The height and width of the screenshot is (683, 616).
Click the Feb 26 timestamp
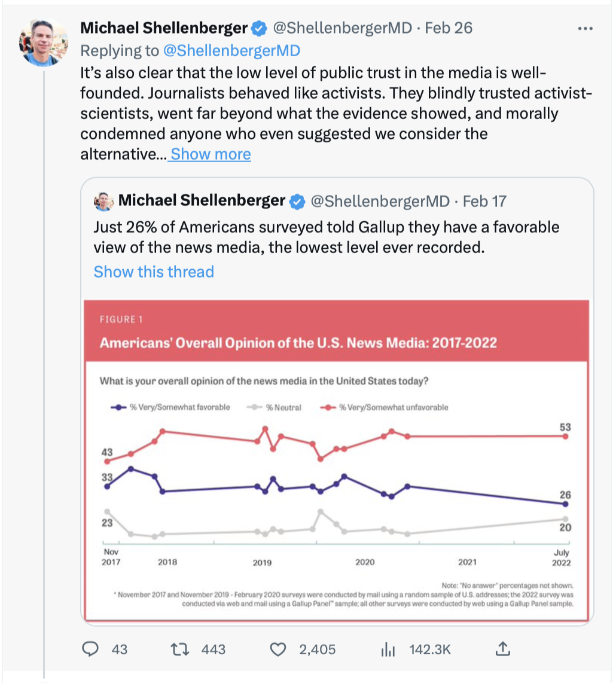click(449, 28)
